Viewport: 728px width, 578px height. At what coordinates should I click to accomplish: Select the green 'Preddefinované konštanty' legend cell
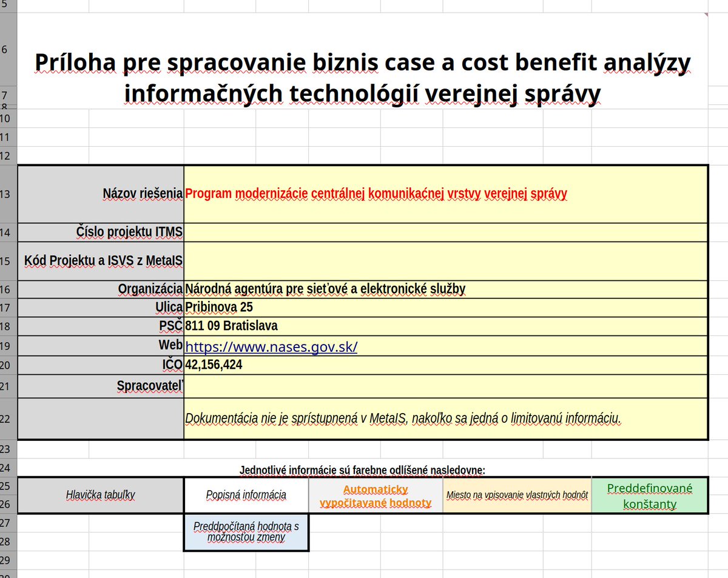[x=650, y=496]
